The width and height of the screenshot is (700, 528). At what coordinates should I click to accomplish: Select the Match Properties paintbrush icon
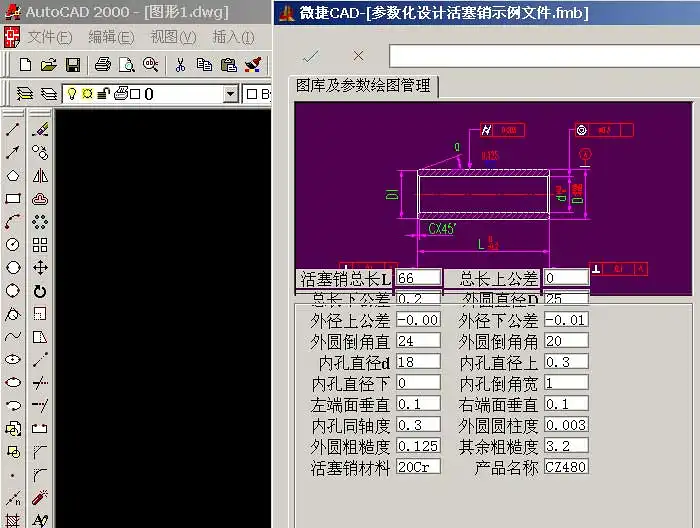253,65
